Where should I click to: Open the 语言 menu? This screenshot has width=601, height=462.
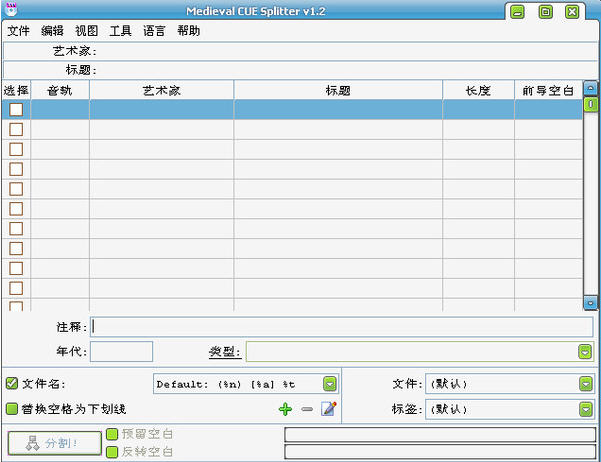[154, 31]
